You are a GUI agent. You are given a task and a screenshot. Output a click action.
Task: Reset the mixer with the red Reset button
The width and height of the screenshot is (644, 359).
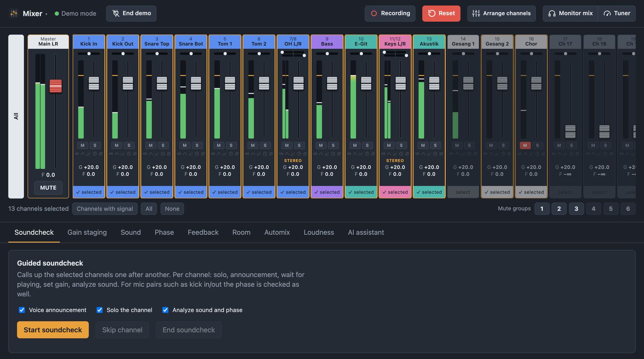(441, 13)
